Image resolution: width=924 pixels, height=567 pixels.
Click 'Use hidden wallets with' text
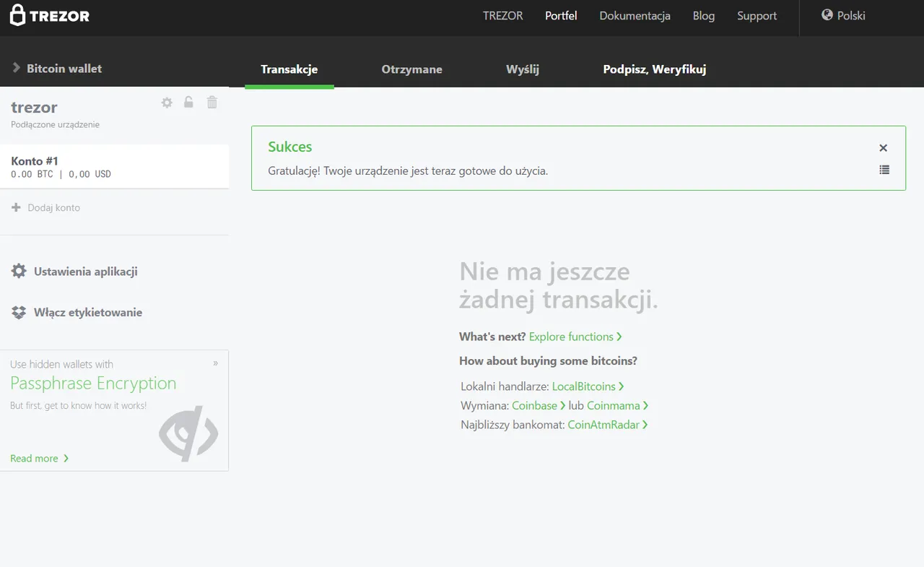[x=61, y=364]
